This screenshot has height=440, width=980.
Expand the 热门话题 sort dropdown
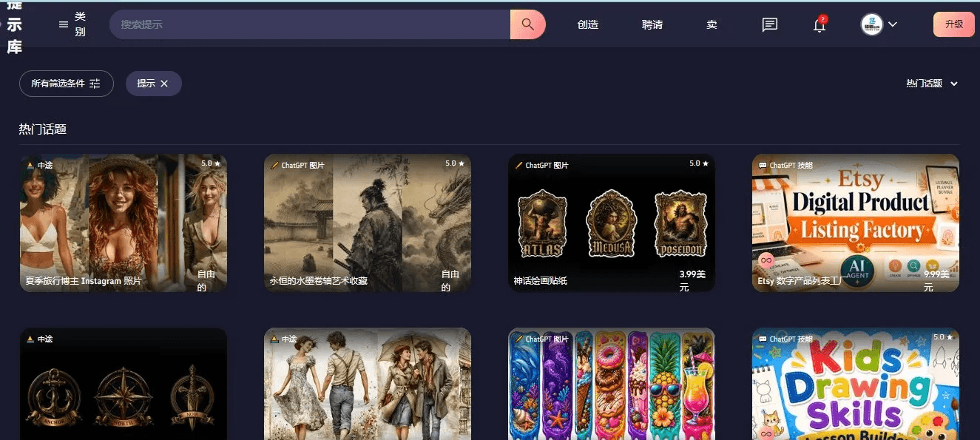[x=932, y=84]
